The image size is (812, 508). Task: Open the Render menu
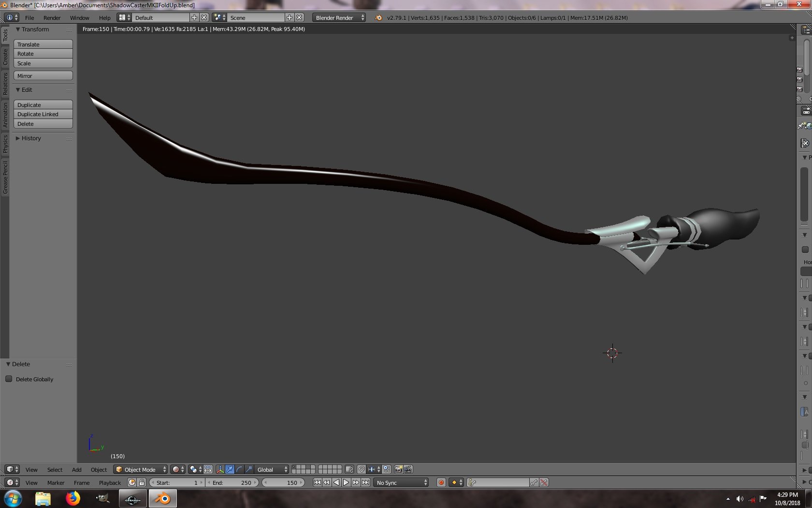click(x=52, y=18)
